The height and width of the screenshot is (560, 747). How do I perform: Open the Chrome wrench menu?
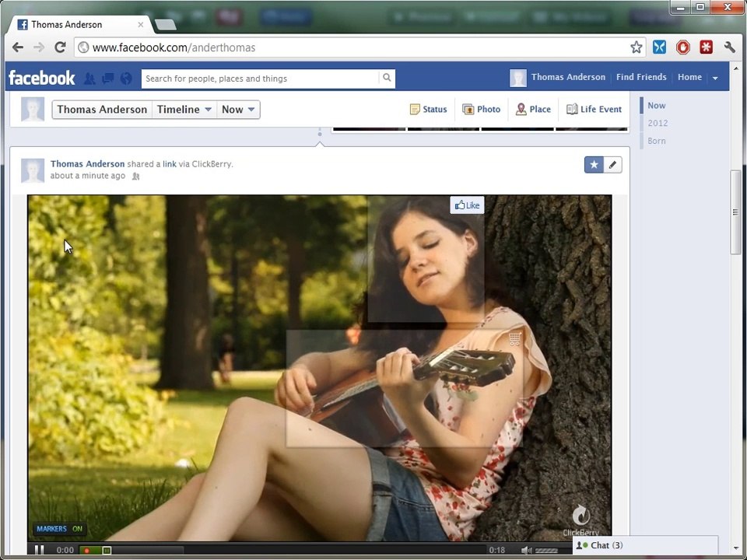(729, 47)
